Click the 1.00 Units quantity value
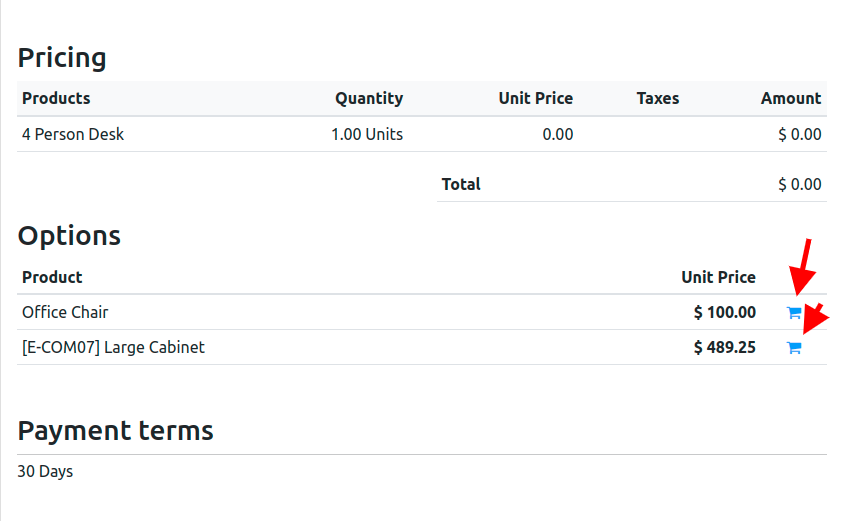The image size is (843, 521). coord(367,134)
